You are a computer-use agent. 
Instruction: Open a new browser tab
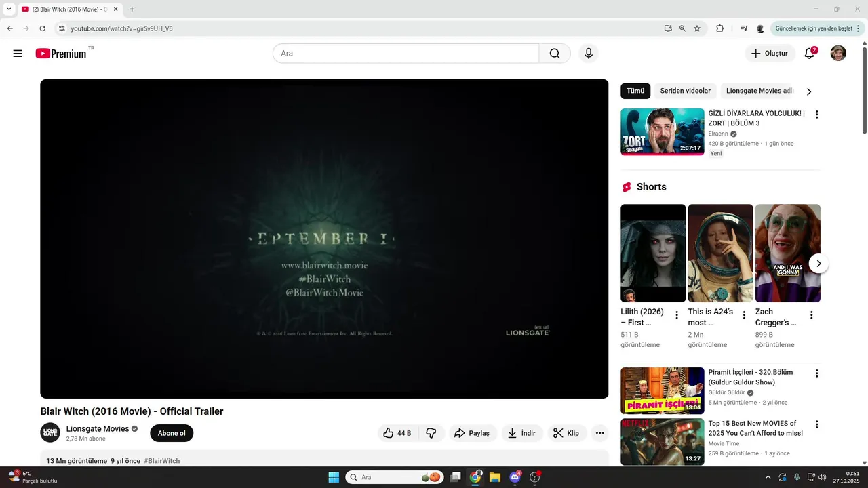[x=132, y=9]
